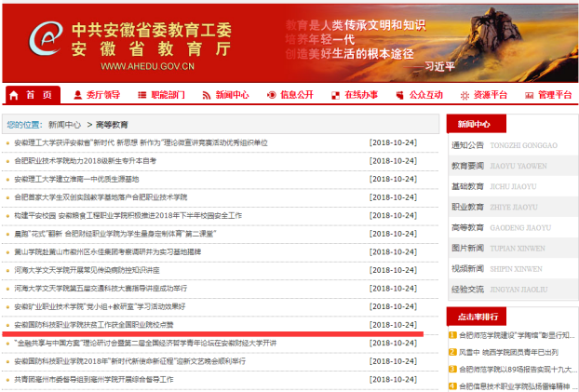
Task: Go to 高等教育 in the sidebar
Action: point(467,227)
